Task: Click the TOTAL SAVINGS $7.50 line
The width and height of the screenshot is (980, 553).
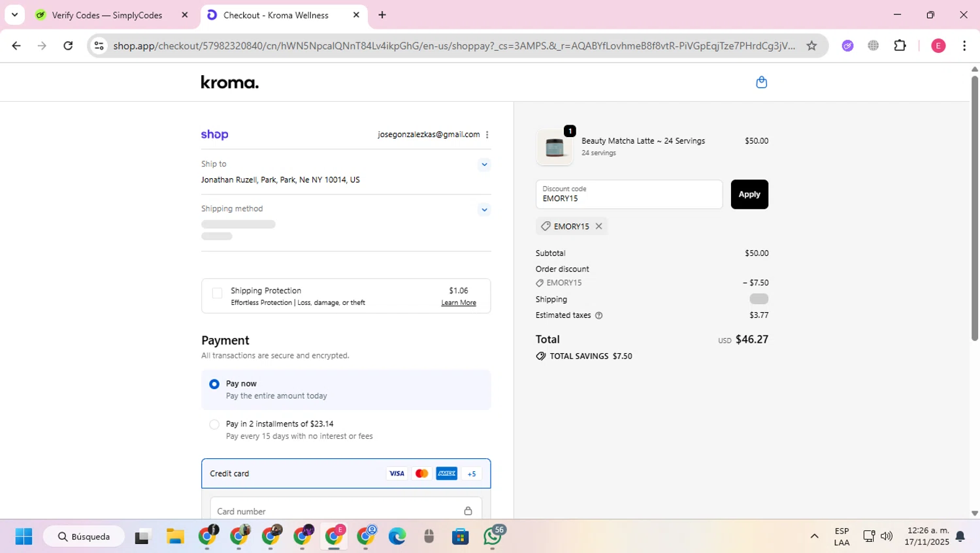Action: coord(584,356)
